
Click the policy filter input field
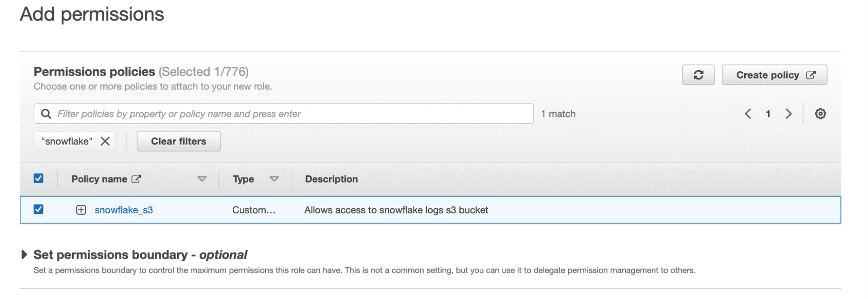[282, 113]
